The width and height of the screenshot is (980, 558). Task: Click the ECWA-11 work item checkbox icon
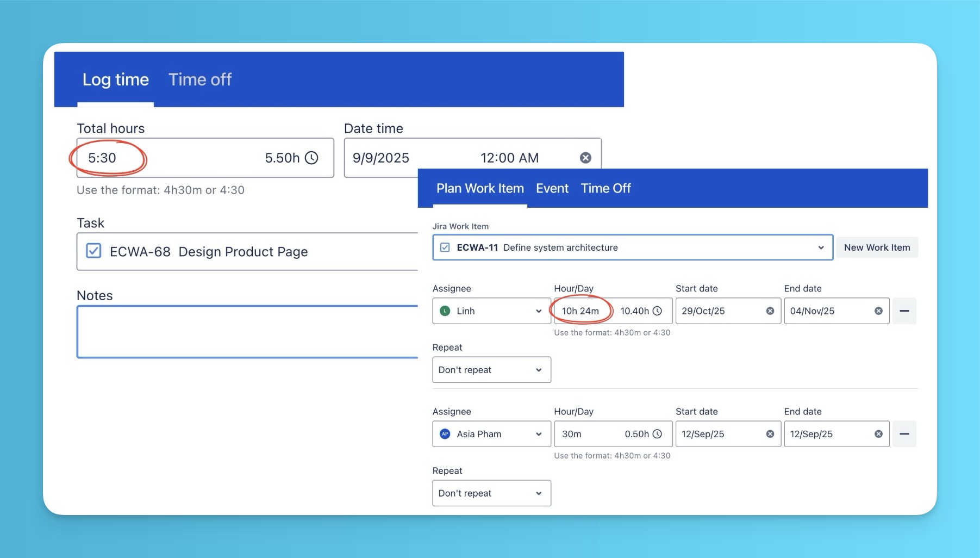click(x=445, y=247)
